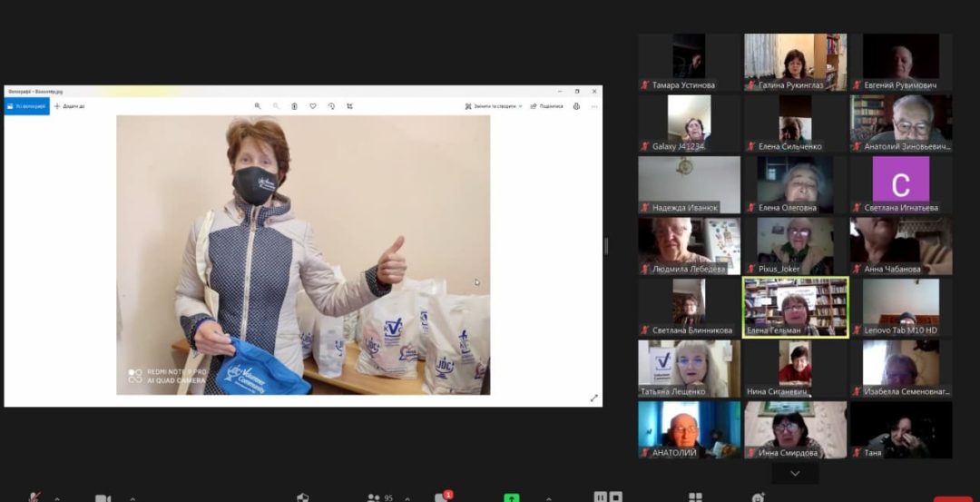Image resolution: width=980 pixels, height=502 pixels.
Task: Open the All photos tab
Action: coord(26,106)
